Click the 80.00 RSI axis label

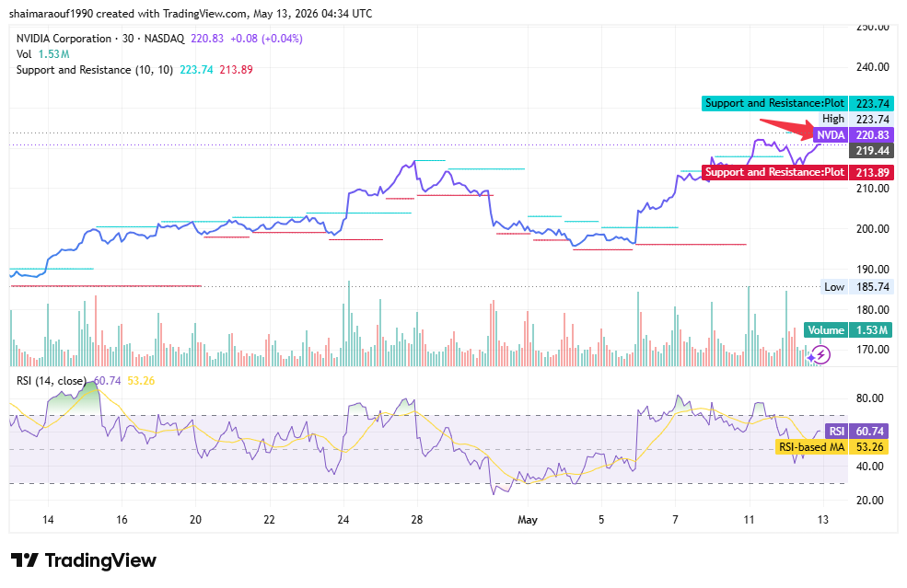pos(869,398)
